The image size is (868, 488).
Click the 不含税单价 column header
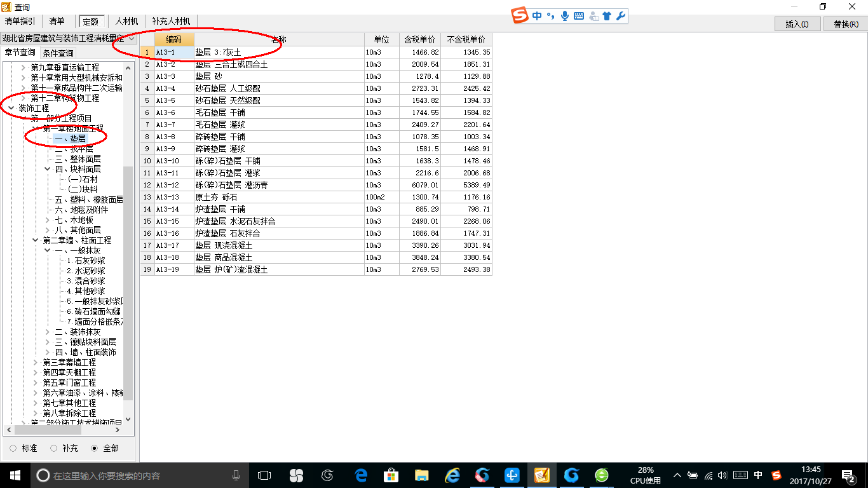pyautogui.click(x=466, y=39)
